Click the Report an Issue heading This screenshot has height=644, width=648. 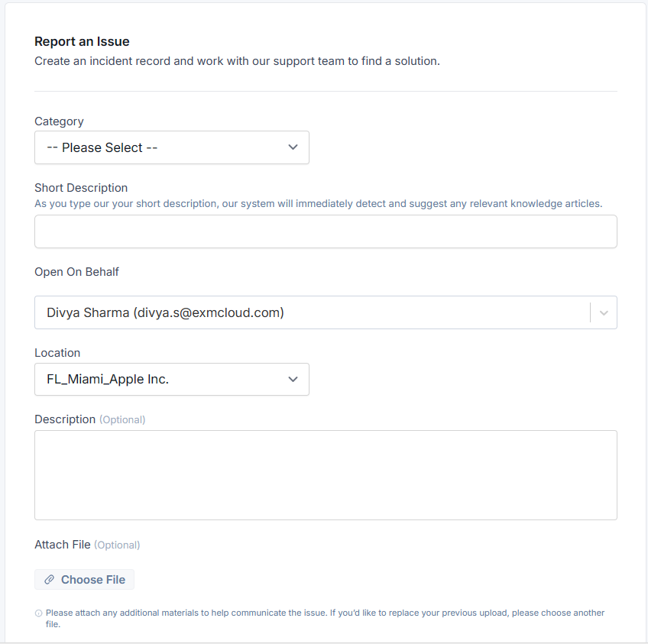pyautogui.click(x=82, y=41)
